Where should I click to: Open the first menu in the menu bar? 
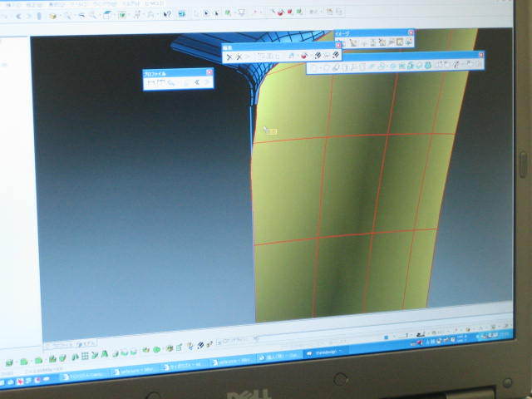click(x=8, y=3)
